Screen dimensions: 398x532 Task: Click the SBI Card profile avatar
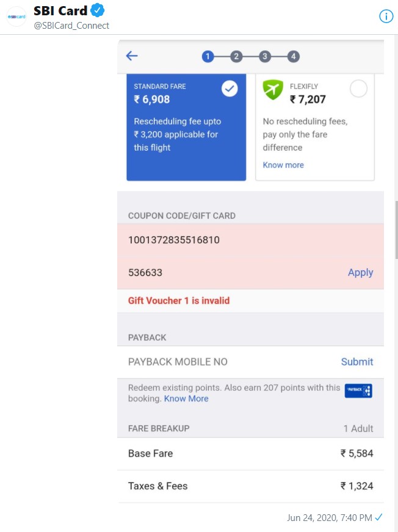[16, 16]
